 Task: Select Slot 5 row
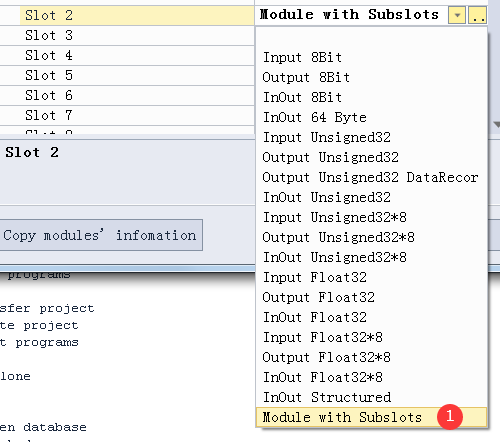(127, 75)
